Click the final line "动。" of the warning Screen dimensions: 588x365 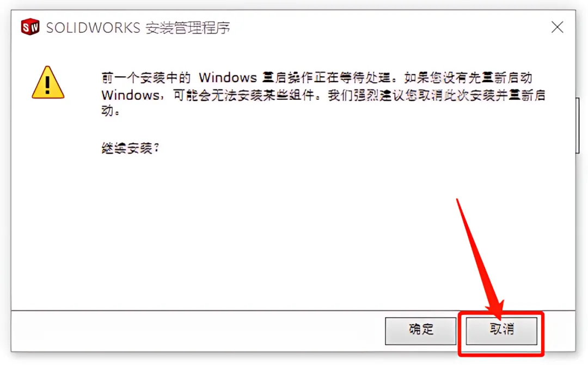pos(110,111)
